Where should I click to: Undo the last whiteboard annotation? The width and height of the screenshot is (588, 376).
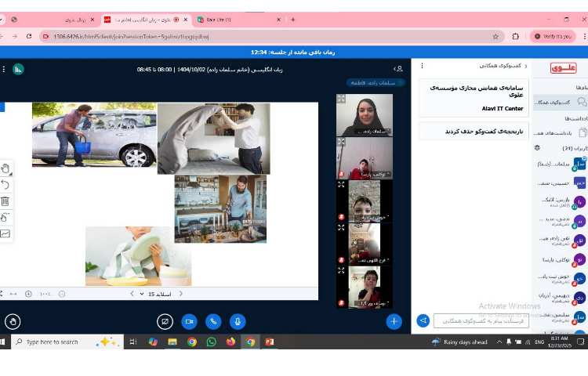click(x=5, y=185)
